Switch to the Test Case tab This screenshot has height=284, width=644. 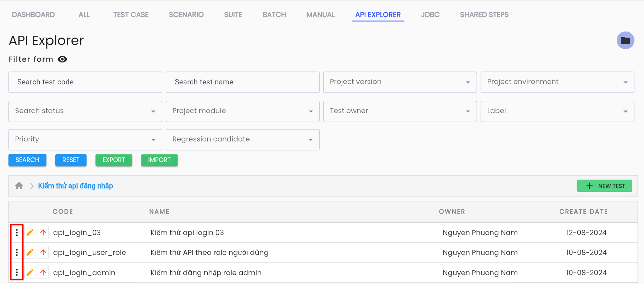click(x=131, y=15)
